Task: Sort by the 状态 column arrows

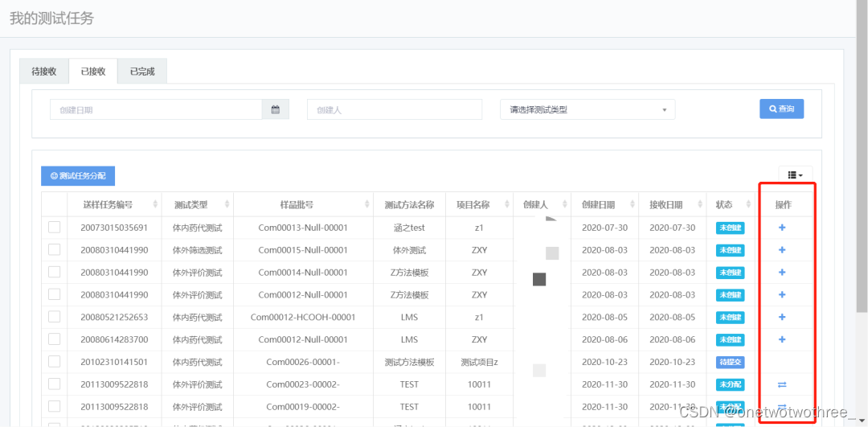Action: coord(750,204)
